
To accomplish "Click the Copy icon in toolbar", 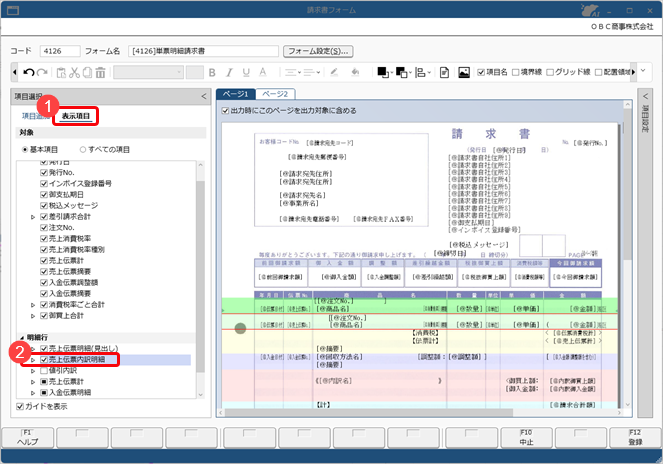I will click(x=87, y=72).
